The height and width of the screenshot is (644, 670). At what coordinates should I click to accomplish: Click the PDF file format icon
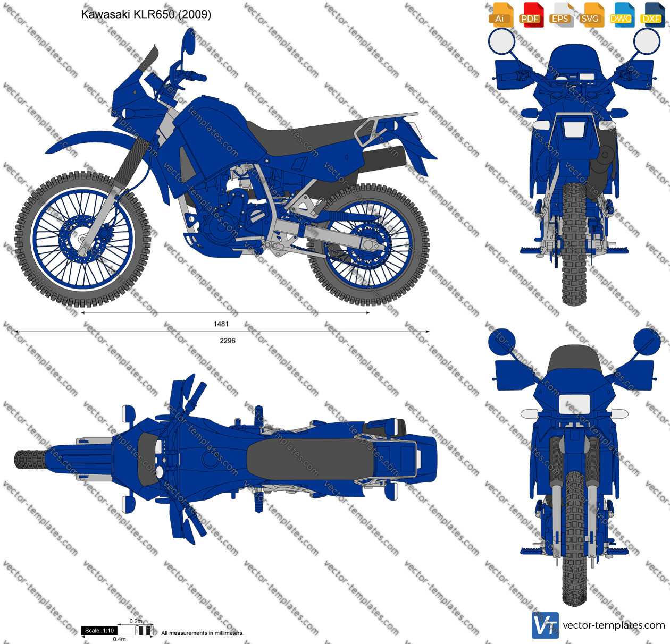530,15
